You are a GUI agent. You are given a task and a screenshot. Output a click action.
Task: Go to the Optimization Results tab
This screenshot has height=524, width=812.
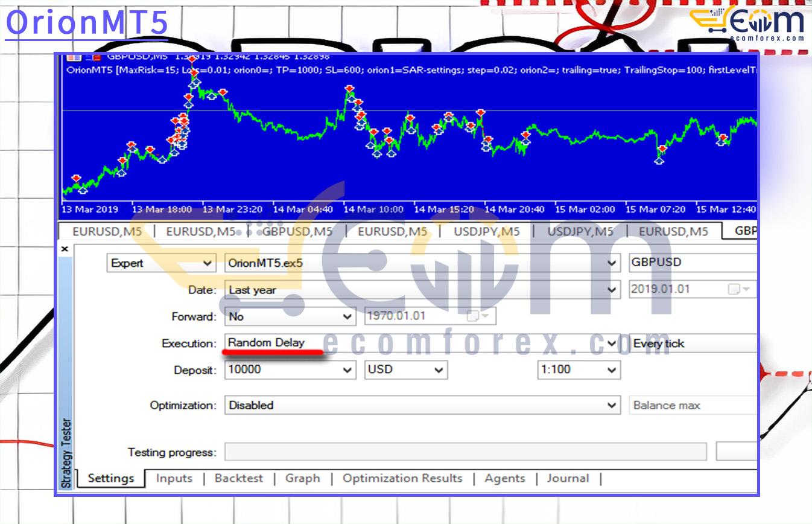402,478
